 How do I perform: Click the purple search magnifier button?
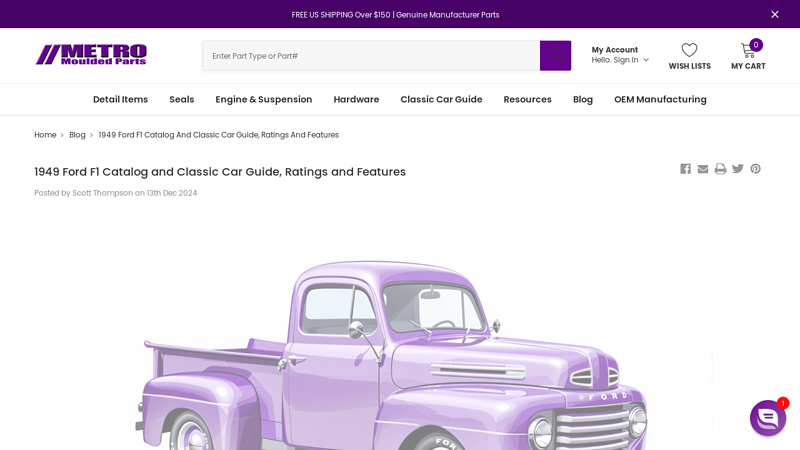click(x=555, y=56)
